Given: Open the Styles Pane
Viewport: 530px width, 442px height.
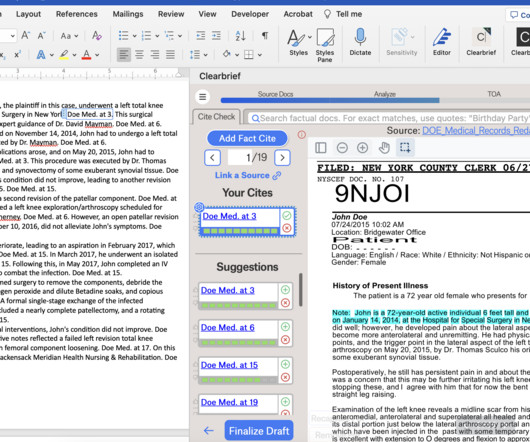Looking at the screenshot, I should [325, 45].
